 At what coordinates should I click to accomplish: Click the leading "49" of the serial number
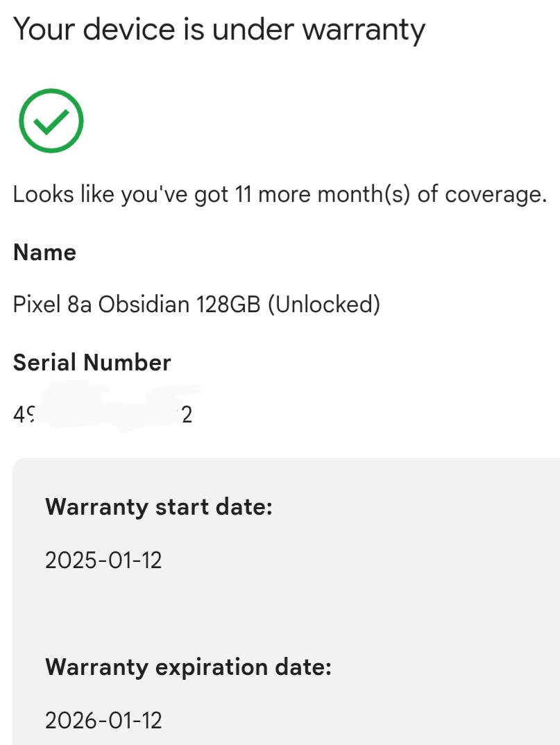tap(24, 416)
